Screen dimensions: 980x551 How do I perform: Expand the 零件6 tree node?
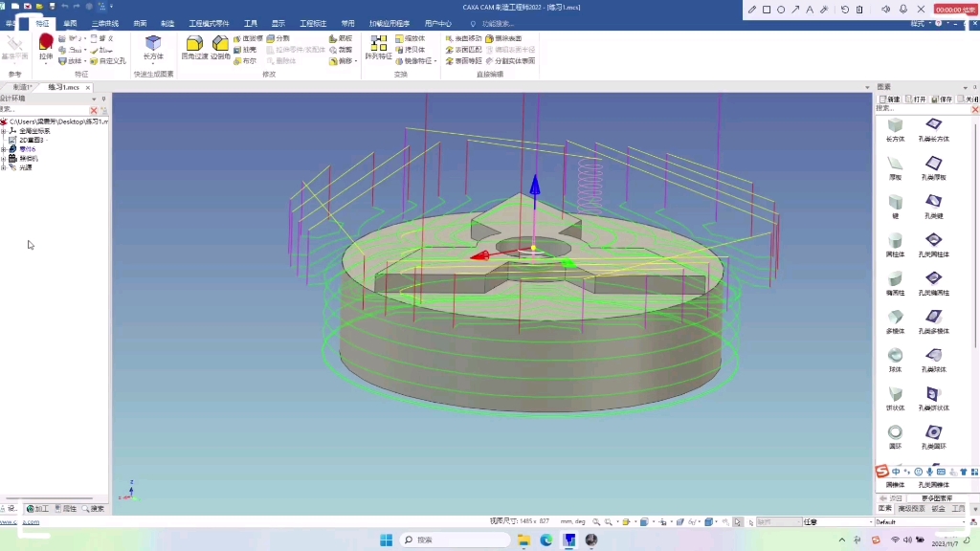click(4, 149)
